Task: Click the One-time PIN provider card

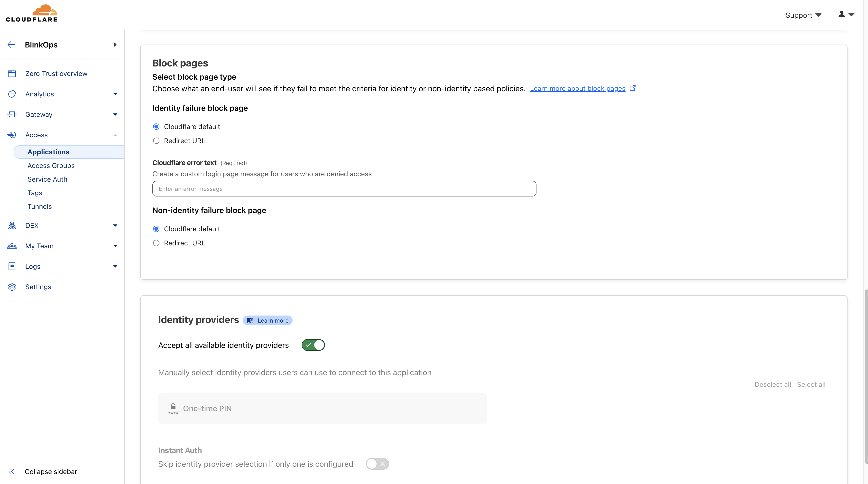Action: pyautogui.click(x=323, y=409)
